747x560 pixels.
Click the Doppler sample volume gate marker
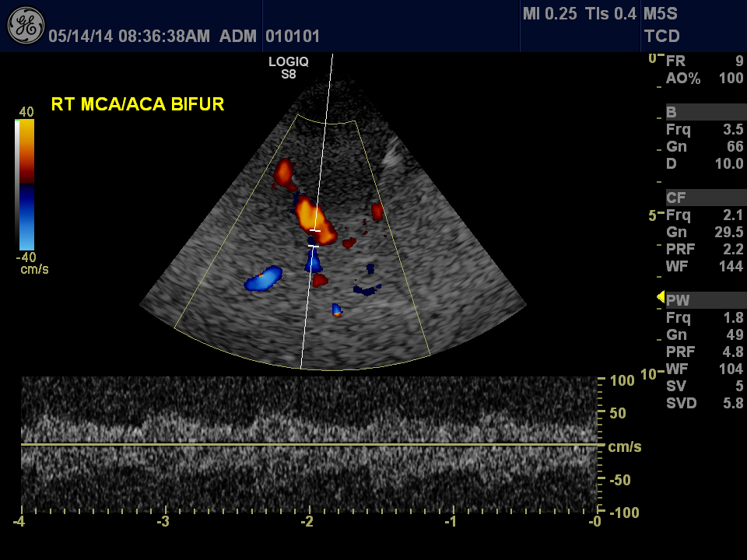(314, 238)
